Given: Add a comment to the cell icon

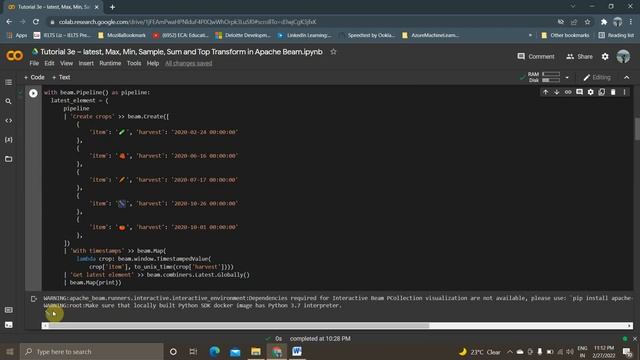Looking at the screenshot, I should pos(579,92).
